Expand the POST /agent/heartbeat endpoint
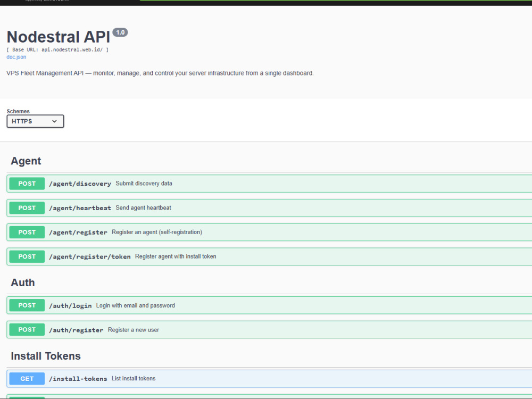The image size is (532, 399). pyautogui.click(x=269, y=208)
